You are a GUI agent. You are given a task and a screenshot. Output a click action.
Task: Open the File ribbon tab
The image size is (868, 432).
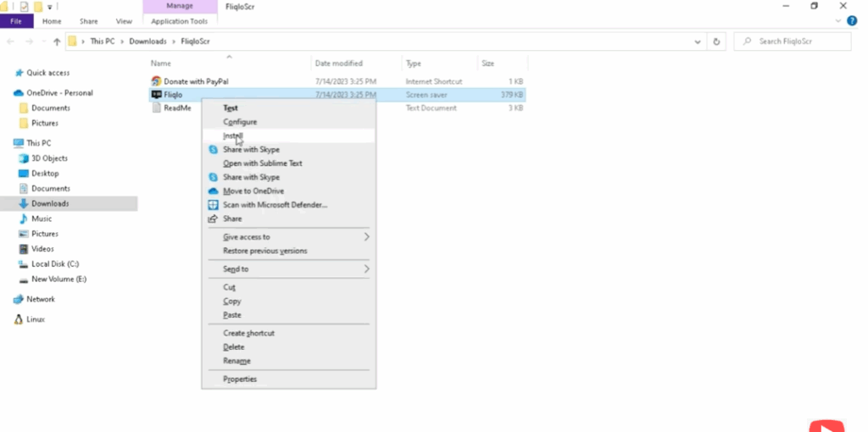16,21
